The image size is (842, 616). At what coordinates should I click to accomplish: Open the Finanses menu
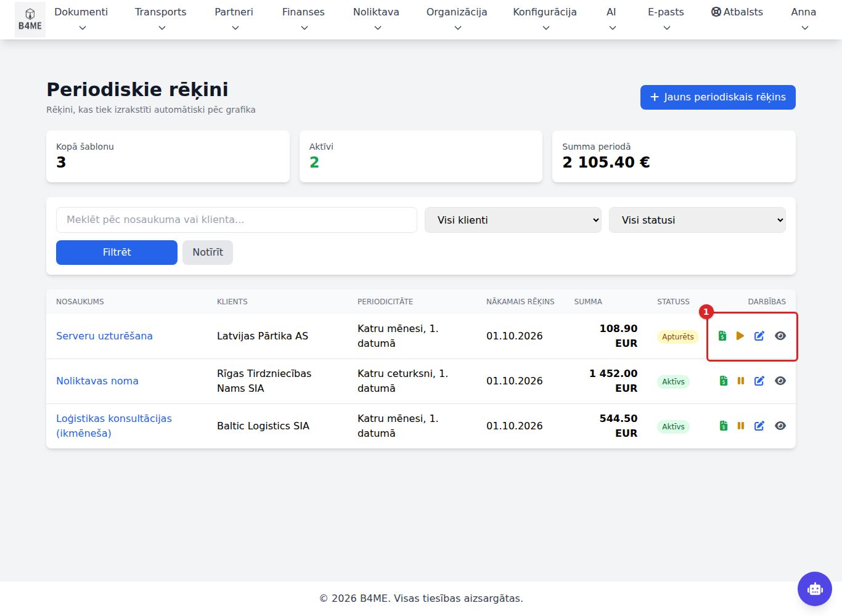303,19
